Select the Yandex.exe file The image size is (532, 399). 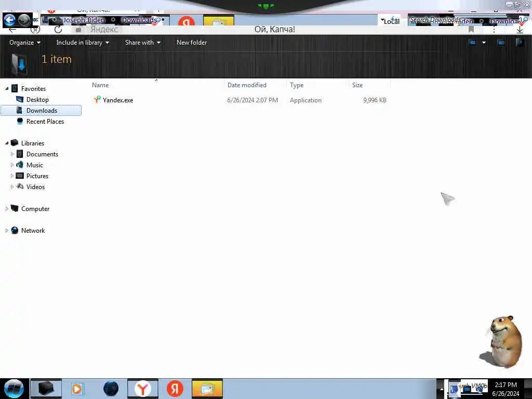(118, 100)
